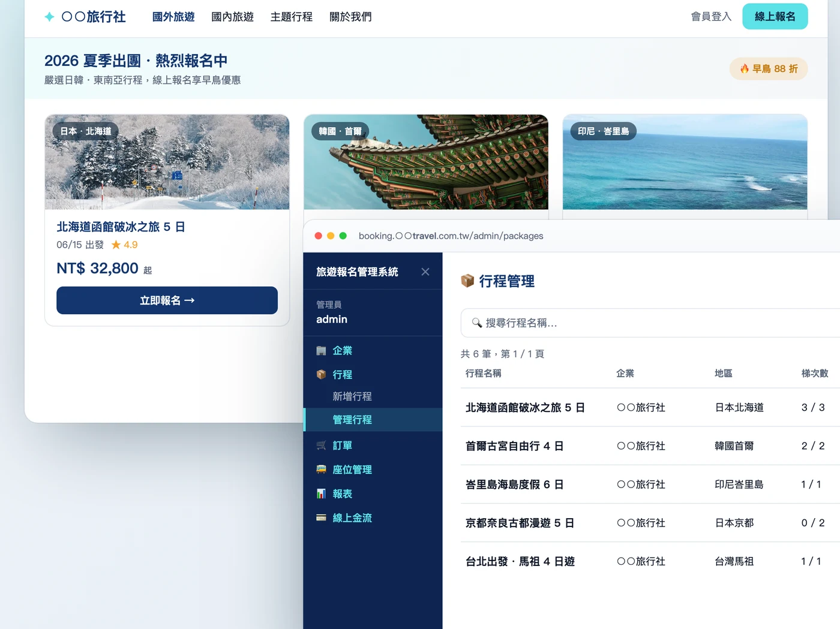Open 國外旅遊 in the top navigation

[173, 17]
